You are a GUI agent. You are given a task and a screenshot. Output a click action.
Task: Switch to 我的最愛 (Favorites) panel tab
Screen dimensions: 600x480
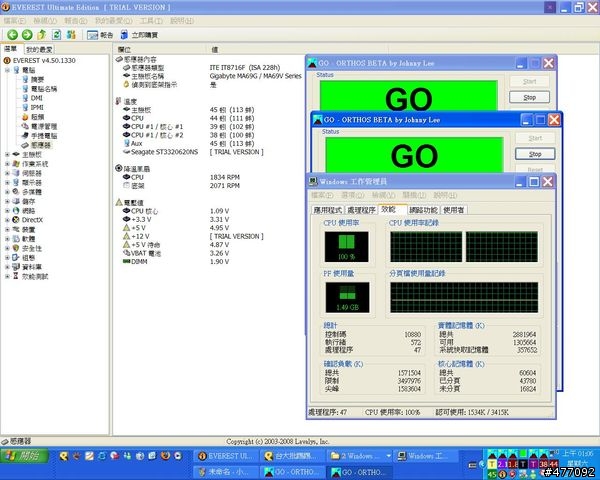coord(39,50)
